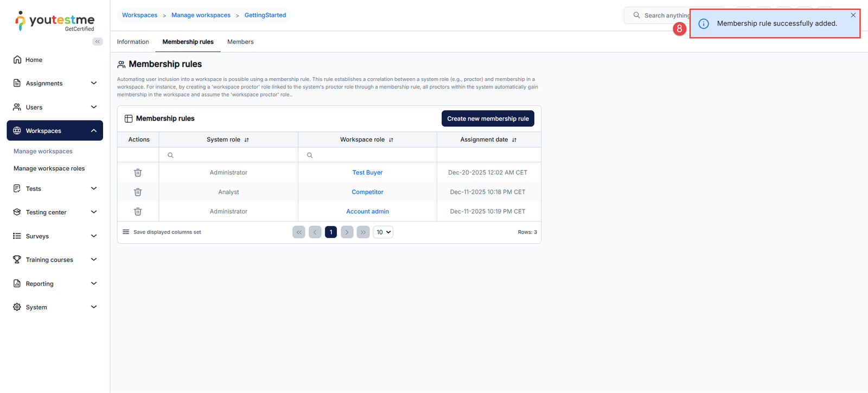Navigate to Home in sidebar
868x393 pixels.
coord(34,60)
